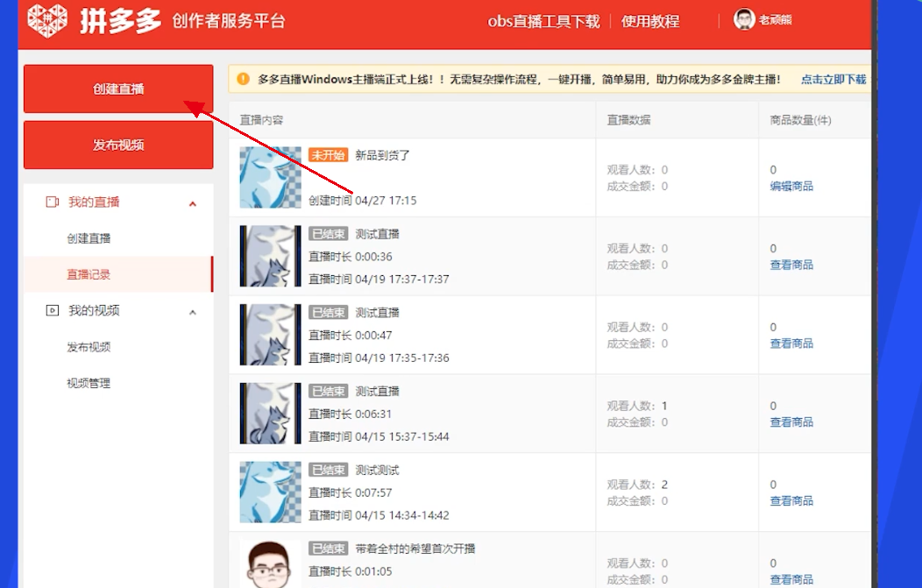
Task: Click the Pinduoduo heart logo icon
Action: coord(47,21)
